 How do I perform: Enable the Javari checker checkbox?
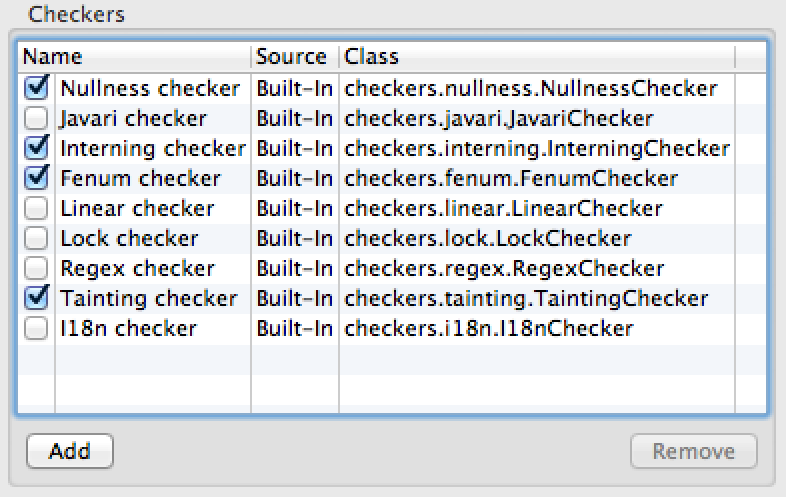[37, 119]
